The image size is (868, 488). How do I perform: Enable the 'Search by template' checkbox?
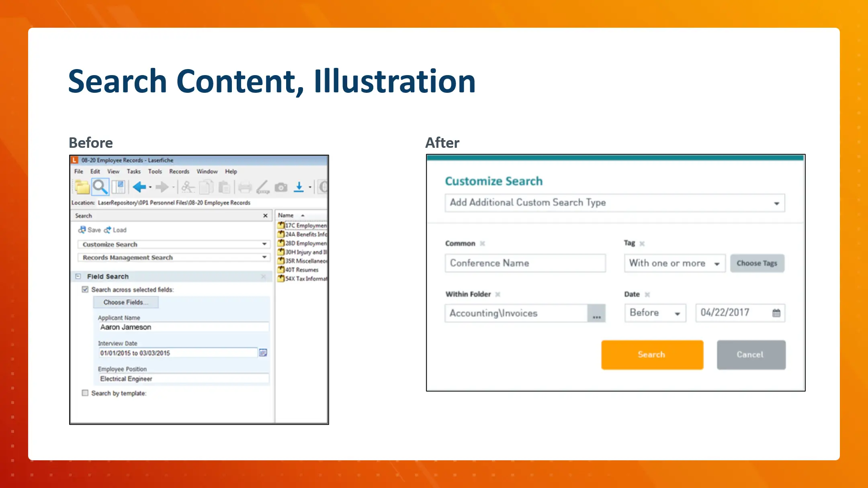85,393
